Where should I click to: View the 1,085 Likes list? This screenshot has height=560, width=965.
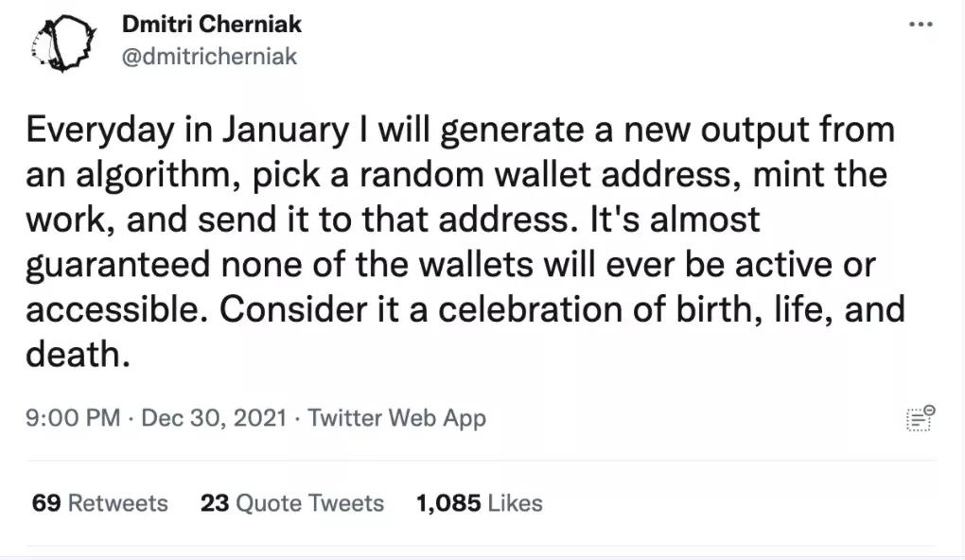479,502
